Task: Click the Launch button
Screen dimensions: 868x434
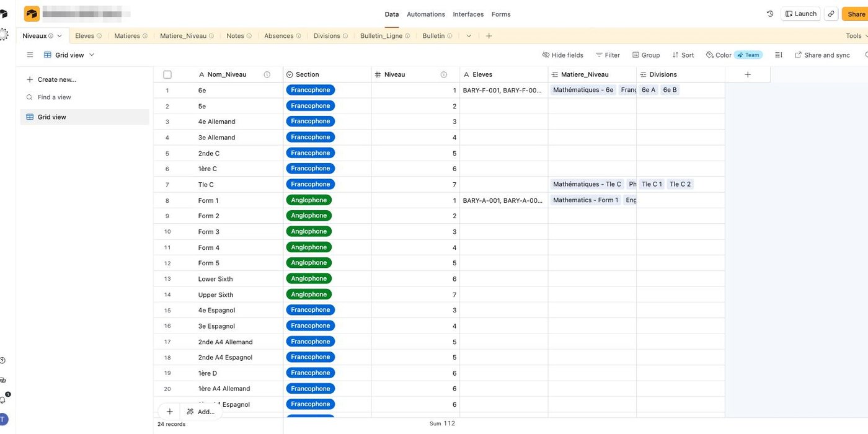Action: tap(800, 14)
